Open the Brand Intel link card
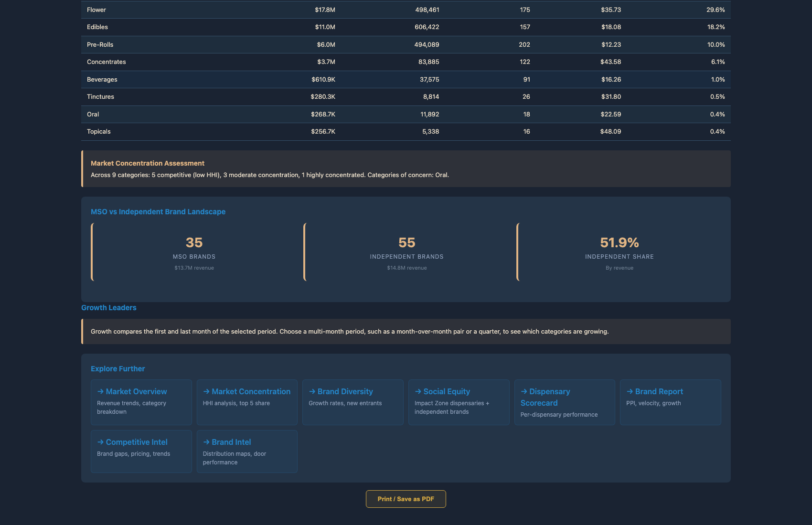 pos(247,451)
